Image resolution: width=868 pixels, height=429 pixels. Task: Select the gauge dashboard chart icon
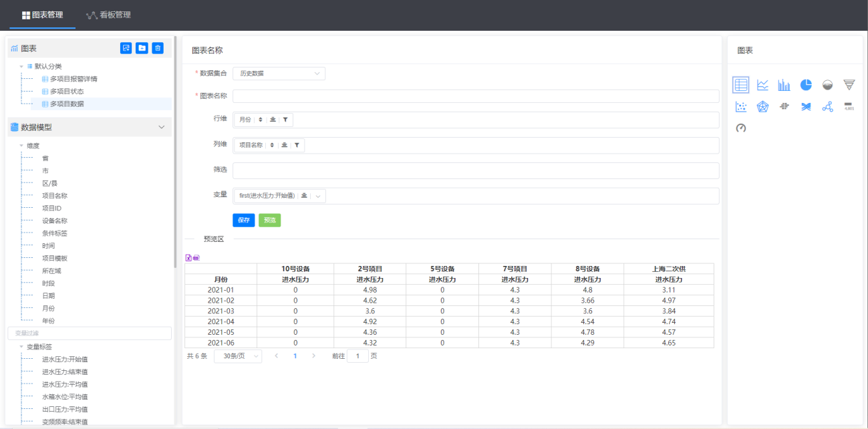[740, 128]
